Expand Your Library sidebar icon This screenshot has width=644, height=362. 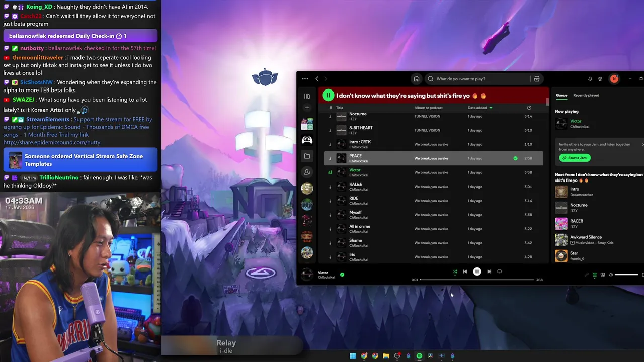tap(307, 96)
